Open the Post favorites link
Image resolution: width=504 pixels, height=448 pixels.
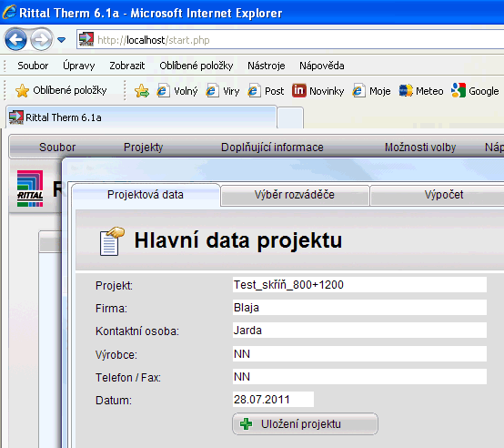[x=266, y=91]
